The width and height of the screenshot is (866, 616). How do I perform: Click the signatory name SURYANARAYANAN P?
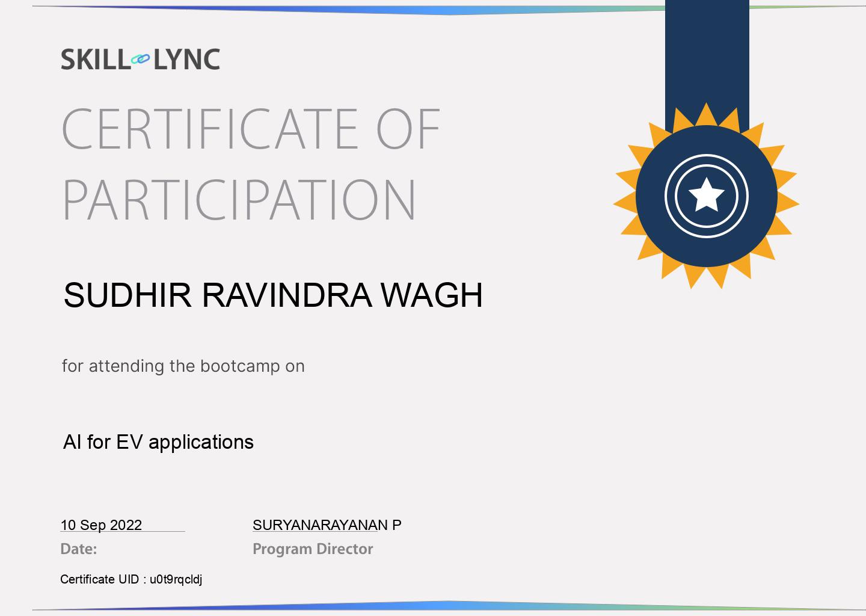[327, 525]
